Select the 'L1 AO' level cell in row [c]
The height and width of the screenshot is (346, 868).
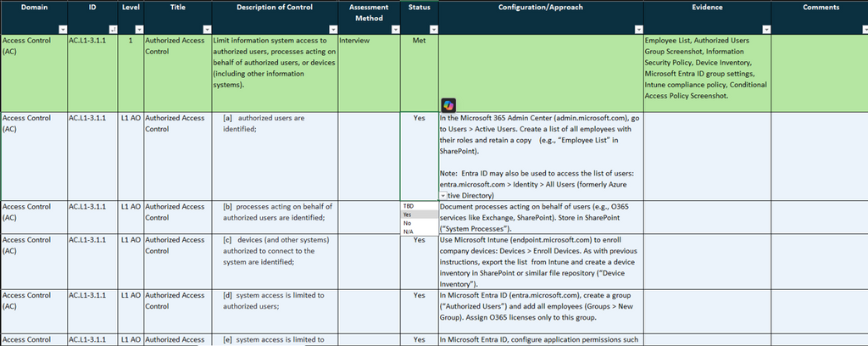point(131,261)
